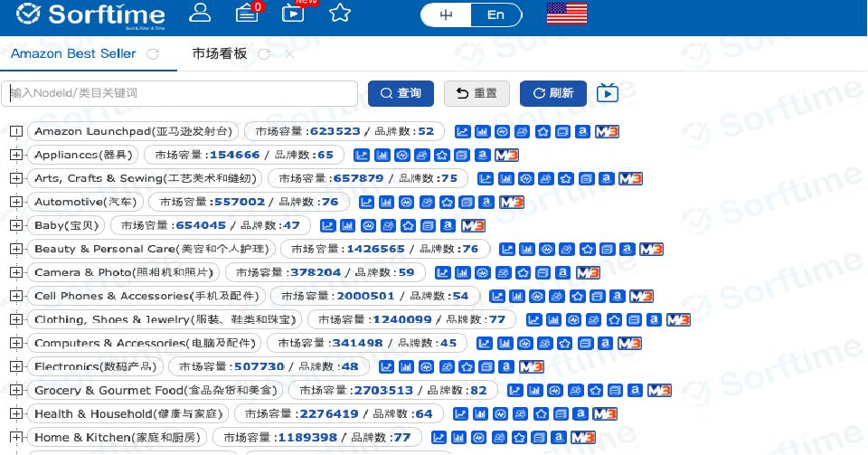Open users icon for Computers & Accessories
Image resolution: width=868 pixels, height=455 pixels.
pos(544,343)
